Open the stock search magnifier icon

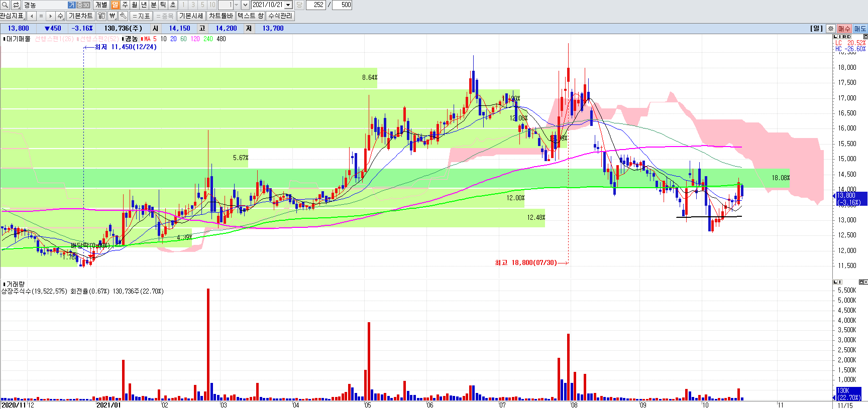click(5, 5)
